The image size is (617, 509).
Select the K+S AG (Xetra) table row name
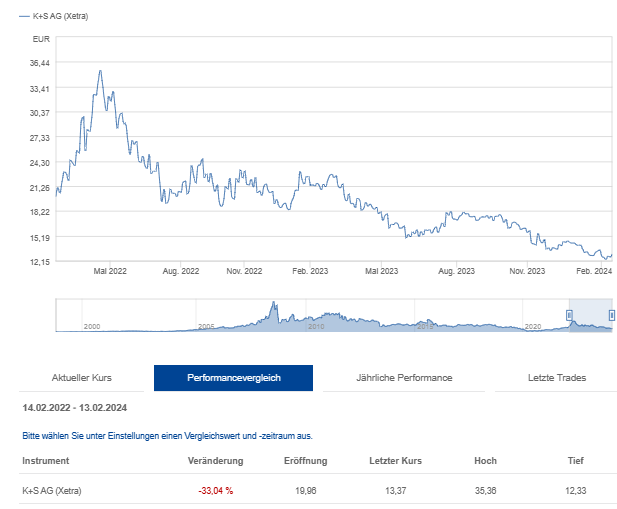click(52, 491)
